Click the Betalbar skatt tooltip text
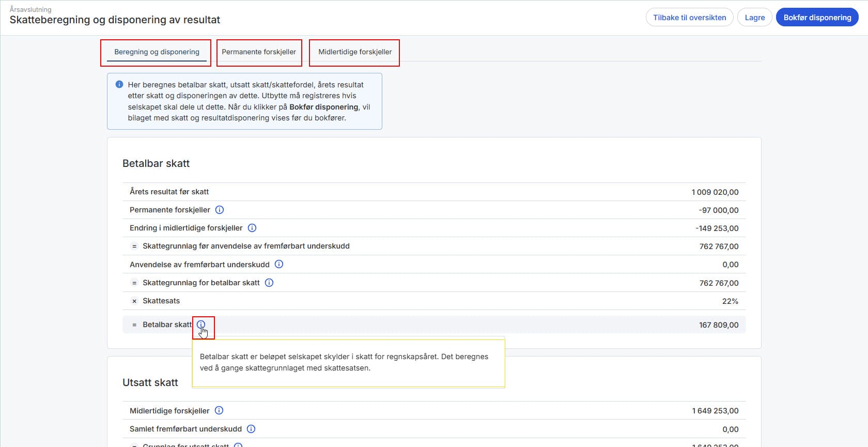The image size is (868, 447). click(344, 362)
